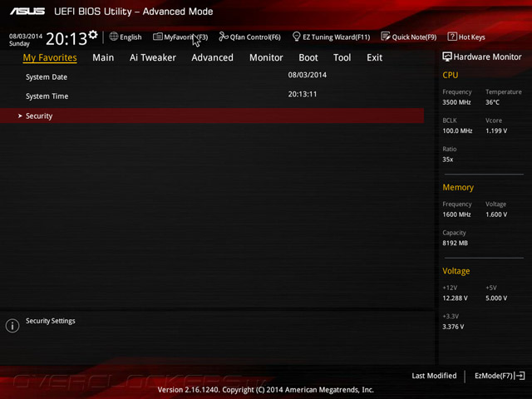Click the System Date value 08/03/2014

coord(308,75)
